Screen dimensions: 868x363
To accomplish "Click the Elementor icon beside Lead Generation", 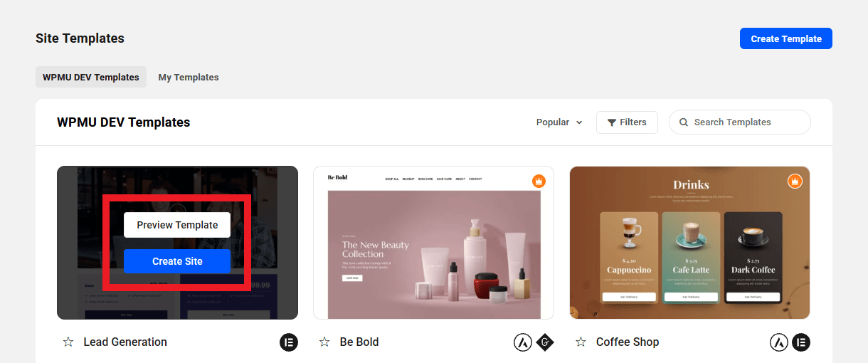I will coord(289,342).
